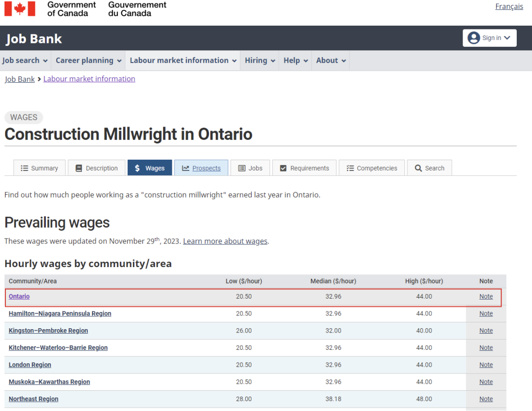Image resolution: width=532 pixels, height=411 pixels.
Task: Expand the Career planning menu
Action: coord(88,61)
